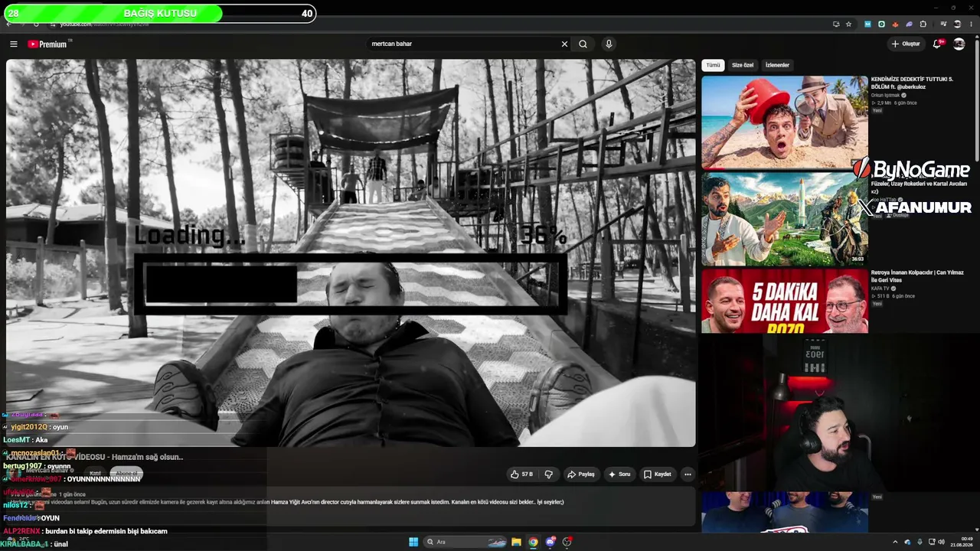Expand the system tray hidden icons chevron

(895, 542)
